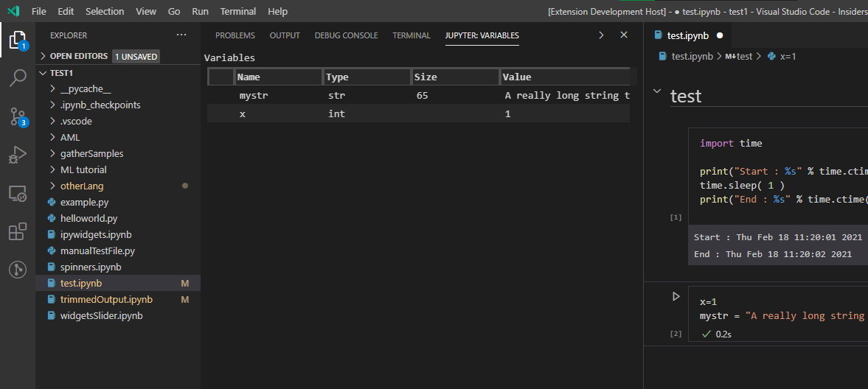Open the Git Graph icon in activity bar
The width and height of the screenshot is (868, 389).
click(18, 270)
